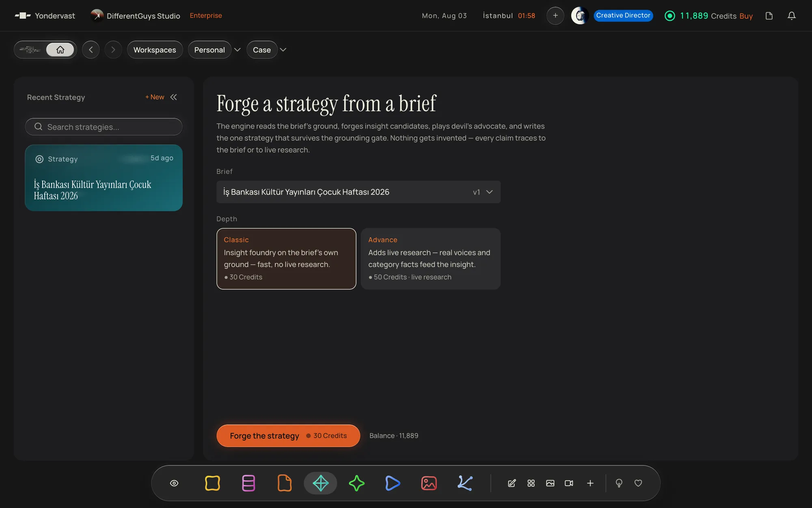Viewport: 812px width, 508px height.
Task: Go to home via house icon
Action: tap(60, 50)
